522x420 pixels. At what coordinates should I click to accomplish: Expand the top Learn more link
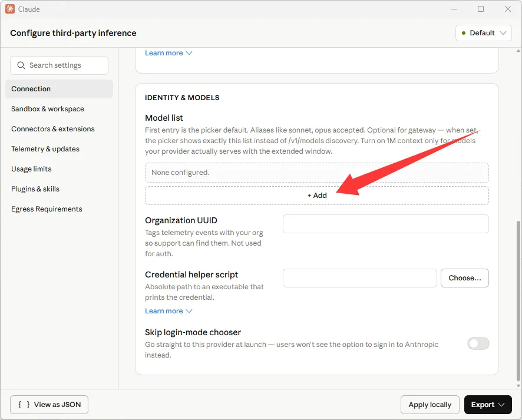pos(169,53)
